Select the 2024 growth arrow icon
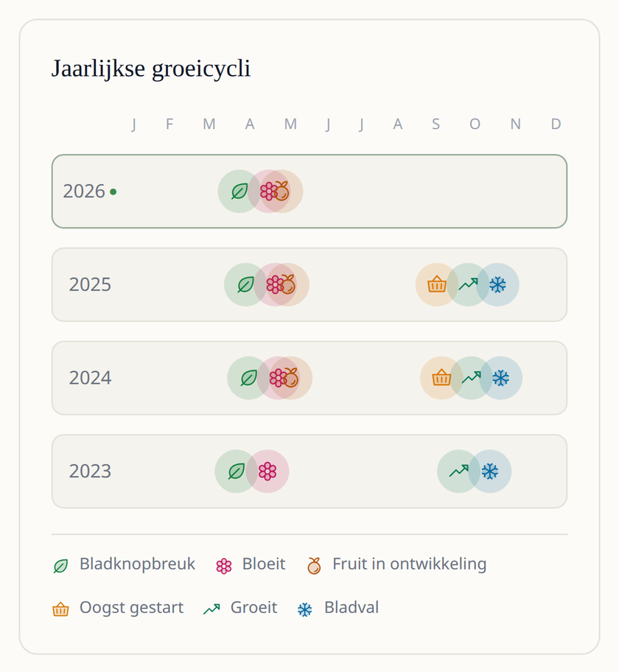Viewport: 619px width, 672px height. point(471,378)
